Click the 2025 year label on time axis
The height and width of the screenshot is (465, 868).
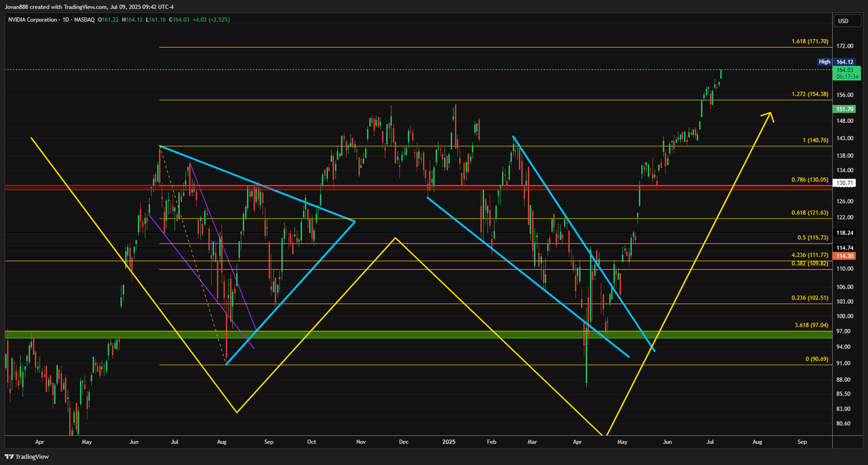[448, 440]
